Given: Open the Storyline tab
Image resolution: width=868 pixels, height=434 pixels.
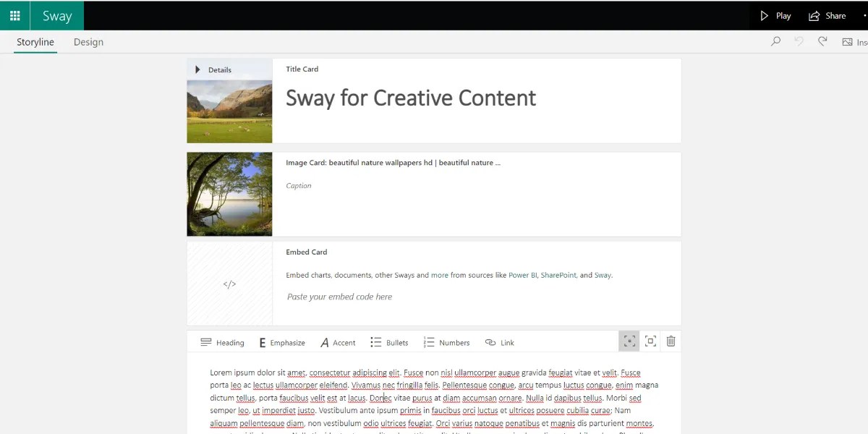Looking at the screenshot, I should pyautogui.click(x=35, y=42).
